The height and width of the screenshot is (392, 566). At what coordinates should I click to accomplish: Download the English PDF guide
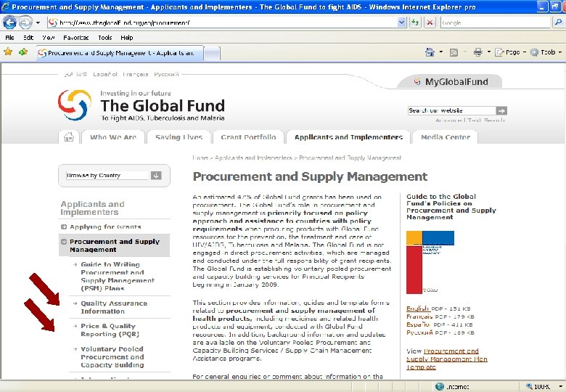coord(418,309)
